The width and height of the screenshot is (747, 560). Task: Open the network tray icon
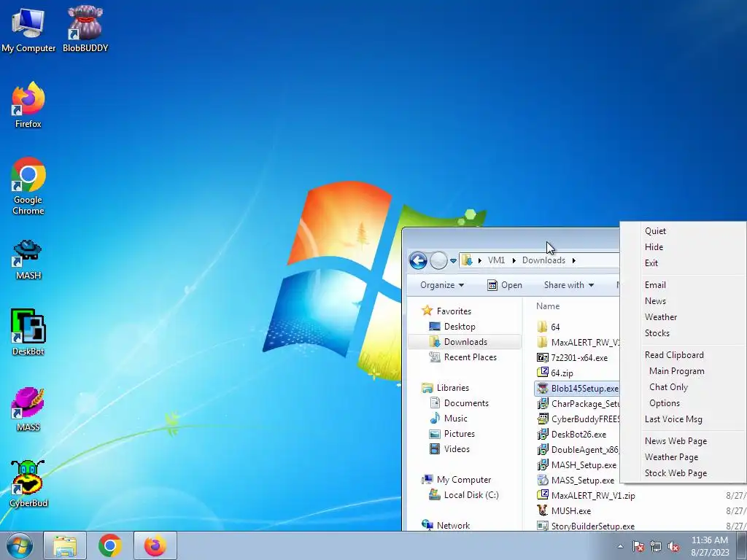tap(656, 546)
